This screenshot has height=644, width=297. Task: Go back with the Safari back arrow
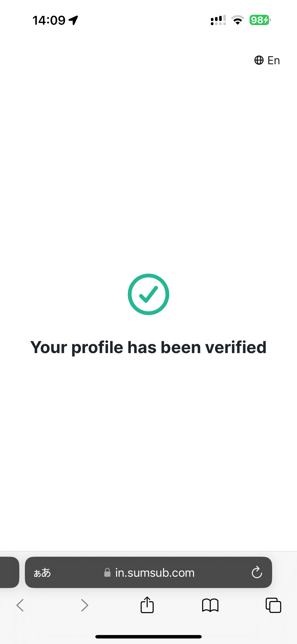[20, 605]
